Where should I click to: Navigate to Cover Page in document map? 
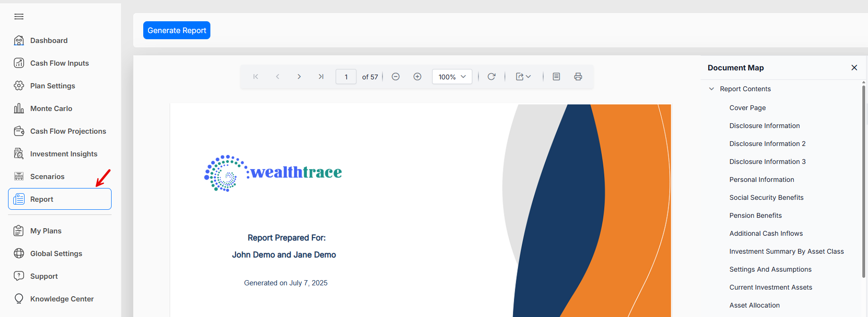747,108
